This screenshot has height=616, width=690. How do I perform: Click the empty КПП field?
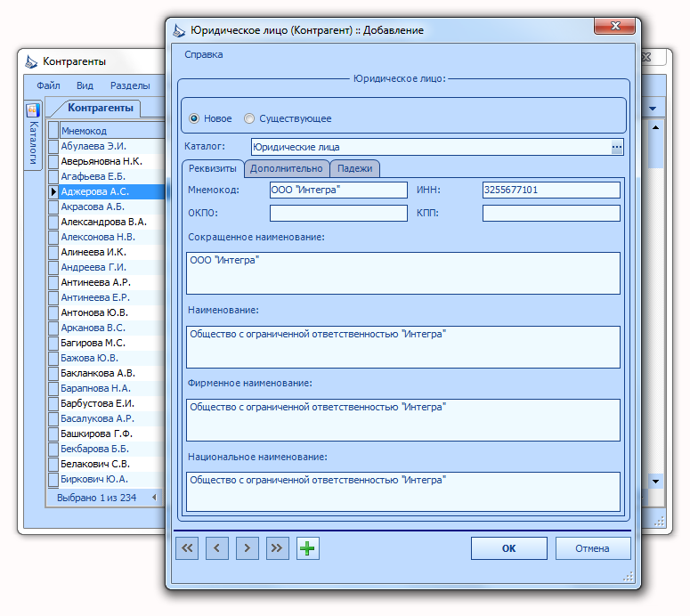tap(551, 213)
